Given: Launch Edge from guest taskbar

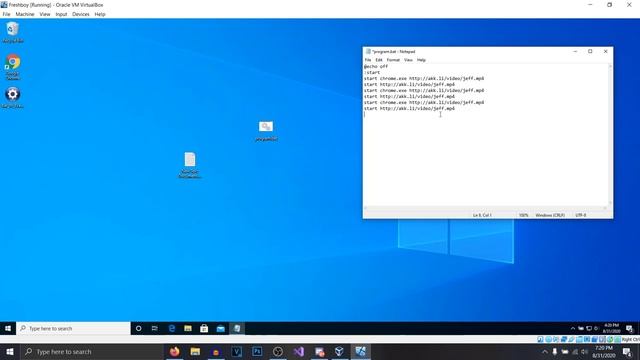Looking at the screenshot, I should (x=172, y=328).
